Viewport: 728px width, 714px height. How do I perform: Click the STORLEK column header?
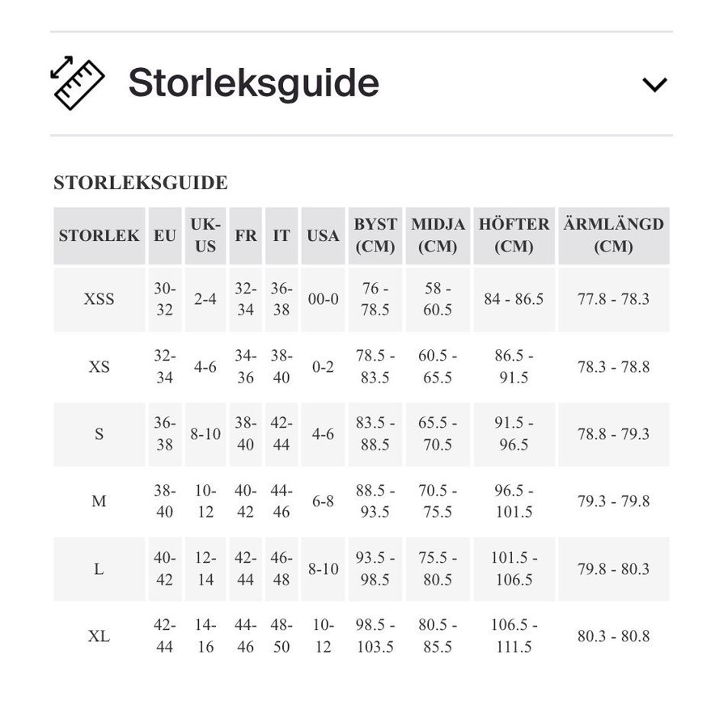pyautogui.click(x=99, y=236)
